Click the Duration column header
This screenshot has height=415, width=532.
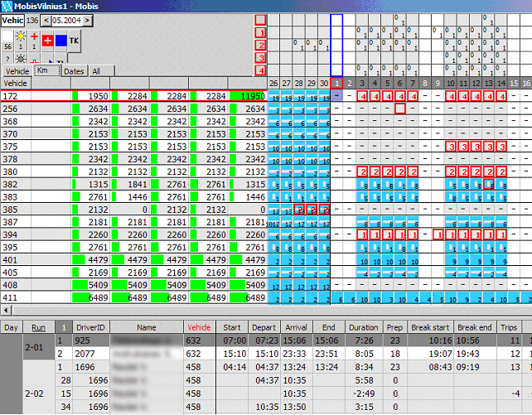tap(364, 327)
